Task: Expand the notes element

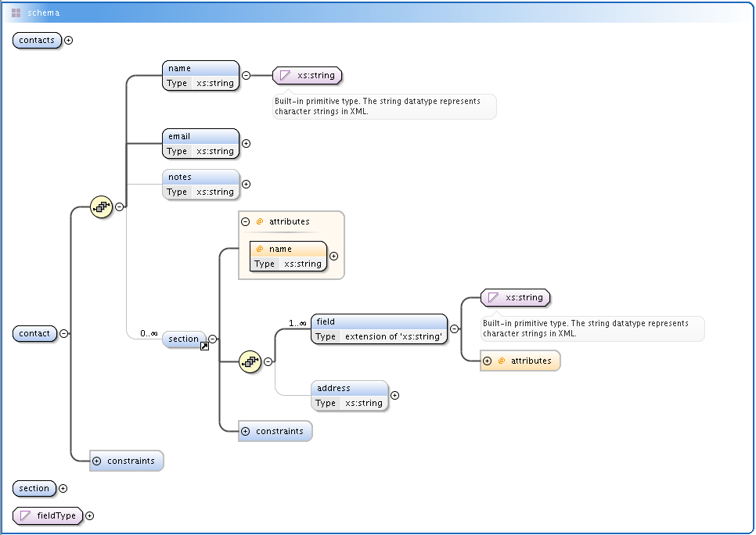Action: coord(246,184)
